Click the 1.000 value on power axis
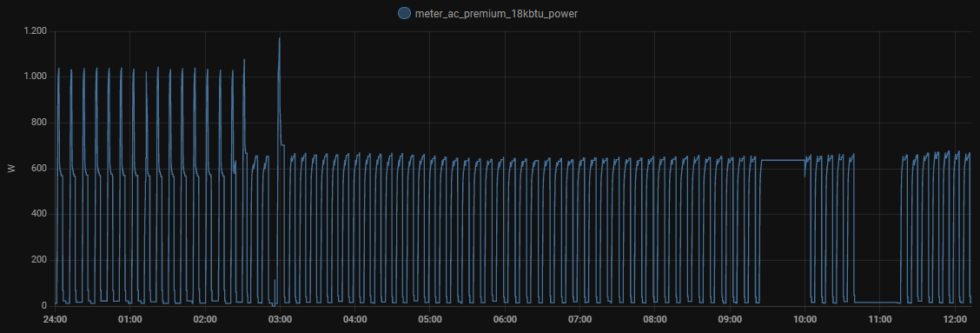 pos(36,77)
